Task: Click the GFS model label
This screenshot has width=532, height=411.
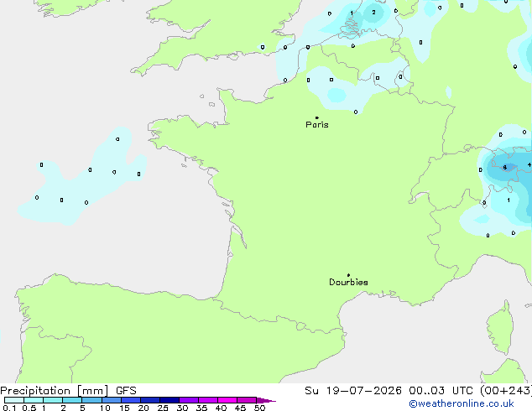Action: pyautogui.click(x=126, y=391)
